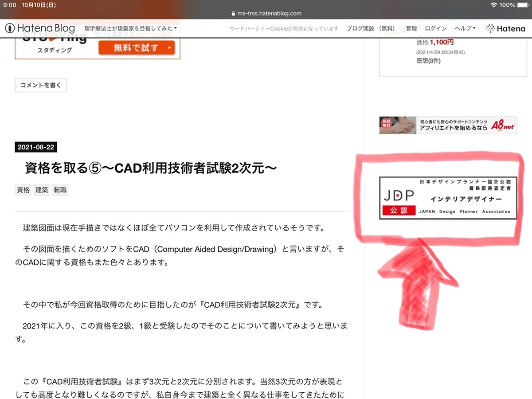Click the 価格:1,100円 price text

coord(435,43)
